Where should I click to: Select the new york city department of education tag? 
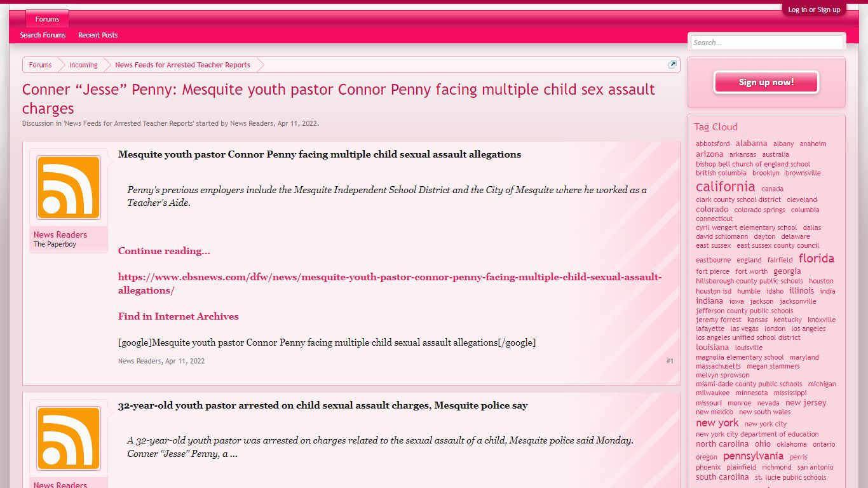coord(757,434)
